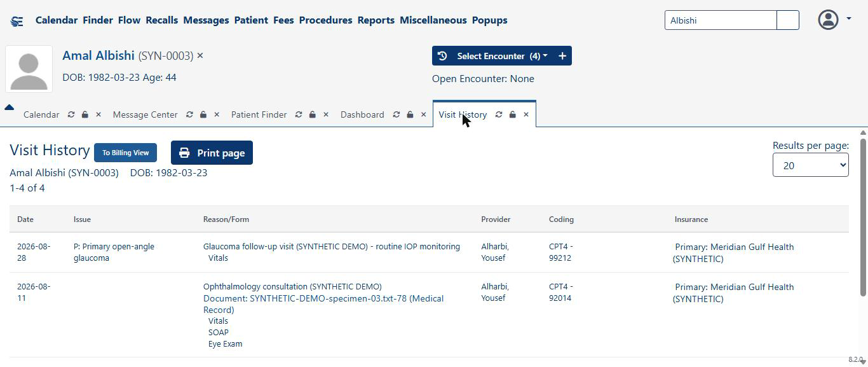Open the Procedures menu

[325, 20]
